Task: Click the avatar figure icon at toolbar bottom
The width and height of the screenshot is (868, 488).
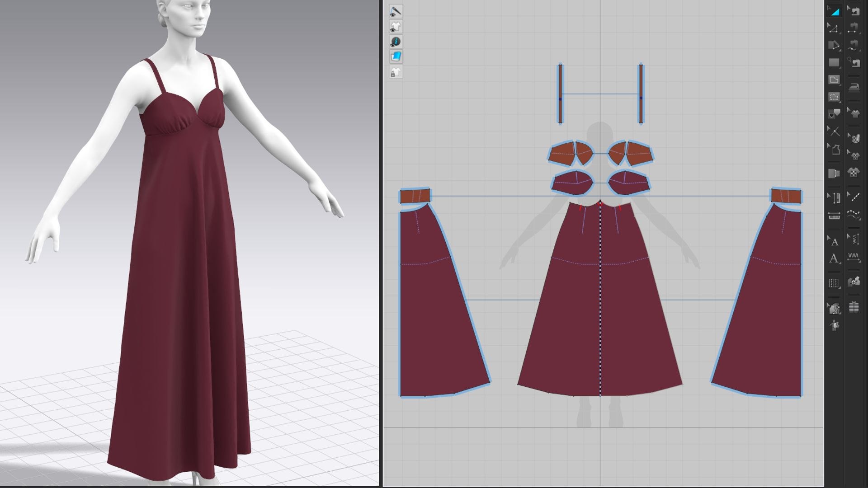Action: point(834,325)
